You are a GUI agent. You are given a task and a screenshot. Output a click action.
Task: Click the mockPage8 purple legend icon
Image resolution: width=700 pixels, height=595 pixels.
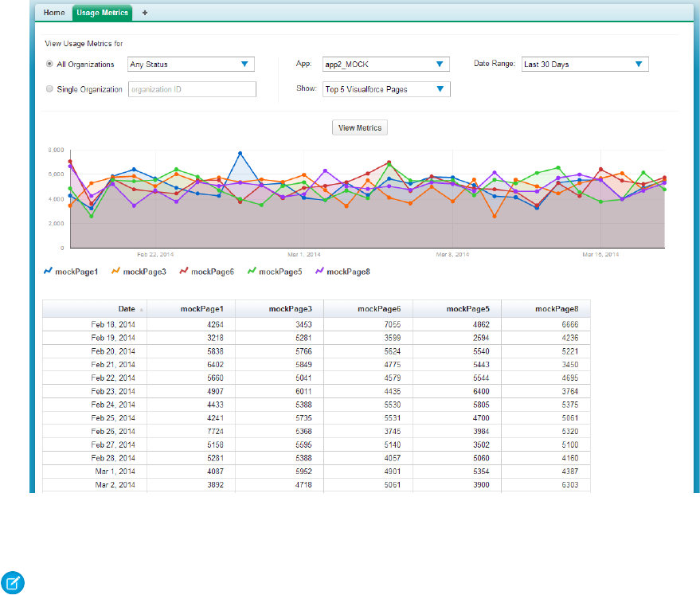(x=319, y=272)
